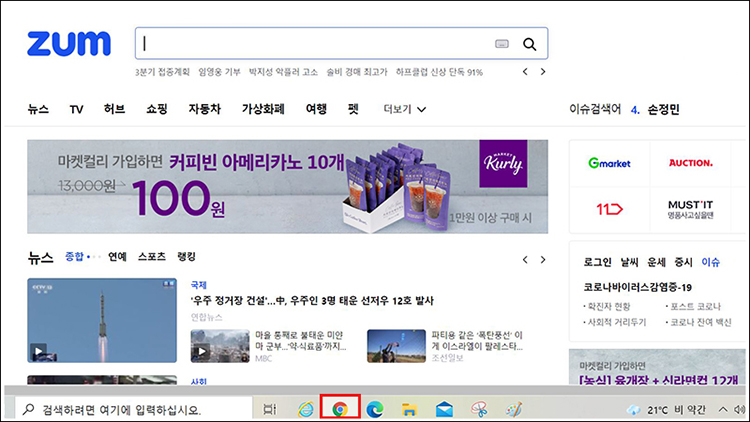Click suggested keyword 임영웅 기부

(x=220, y=72)
